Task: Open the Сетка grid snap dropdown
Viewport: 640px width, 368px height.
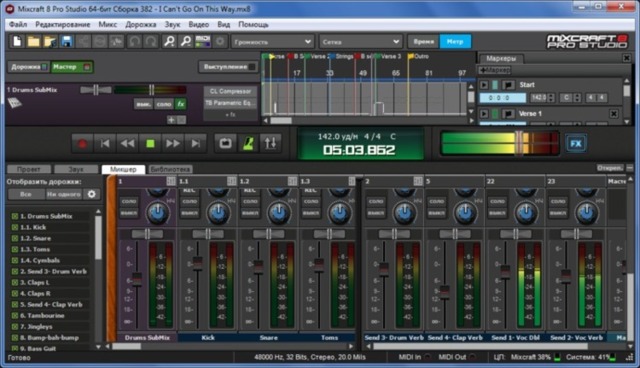Action: (360, 42)
